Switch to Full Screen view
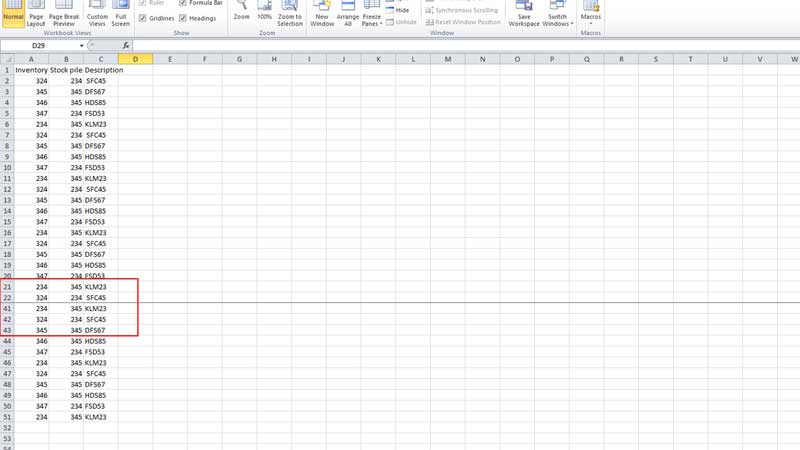 tap(120, 13)
